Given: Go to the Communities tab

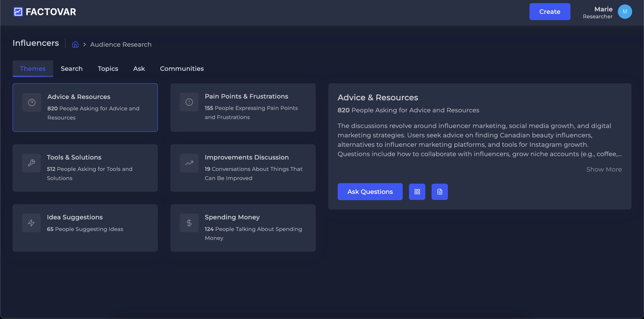Looking at the screenshot, I should click(x=182, y=68).
